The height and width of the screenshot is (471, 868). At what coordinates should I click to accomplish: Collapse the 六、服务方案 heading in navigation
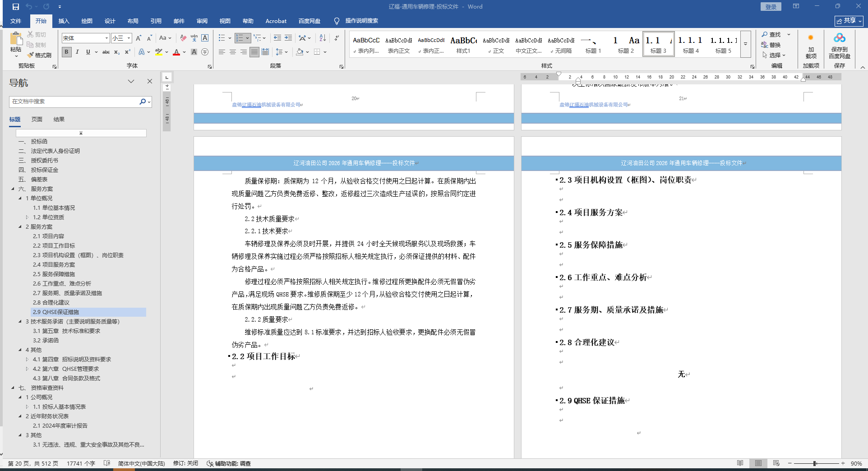pos(13,189)
